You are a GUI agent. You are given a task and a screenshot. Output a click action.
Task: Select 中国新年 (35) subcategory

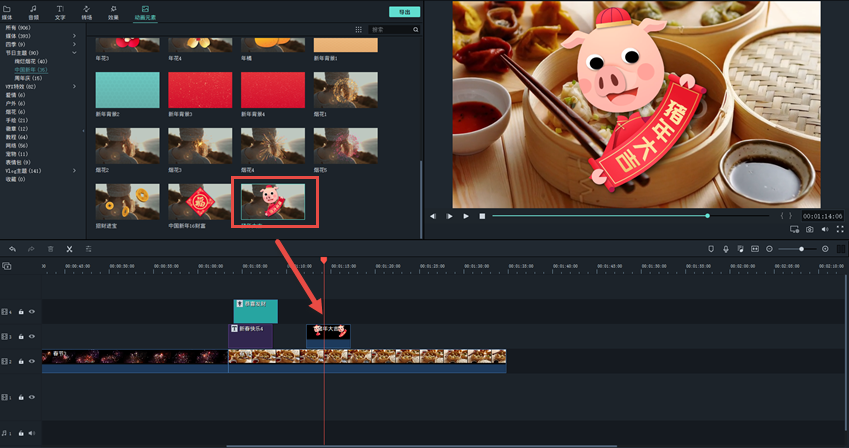31,69
